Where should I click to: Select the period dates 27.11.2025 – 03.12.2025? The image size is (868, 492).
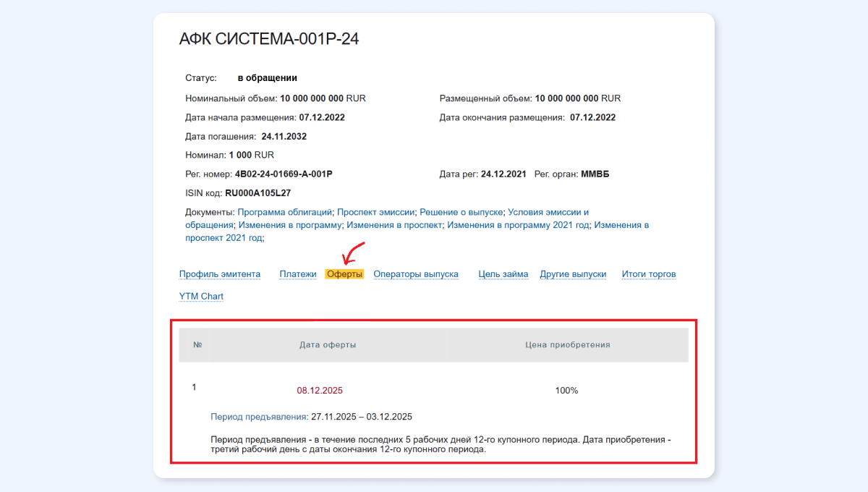[x=362, y=417]
